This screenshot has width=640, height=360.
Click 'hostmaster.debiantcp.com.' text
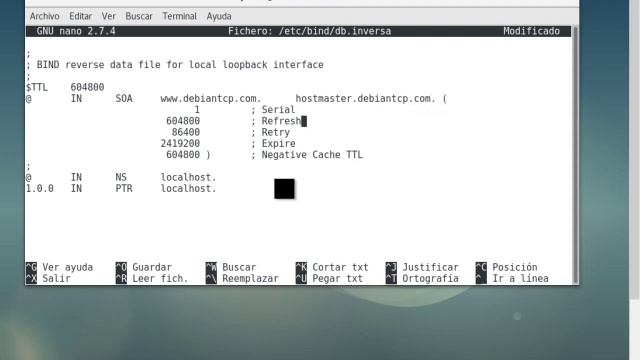point(365,99)
